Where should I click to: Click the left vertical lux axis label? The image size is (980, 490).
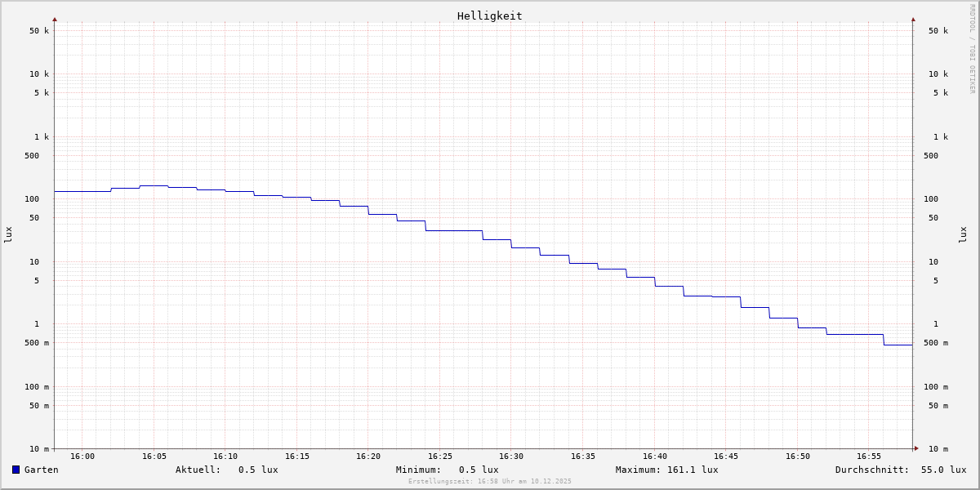point(8,234)
